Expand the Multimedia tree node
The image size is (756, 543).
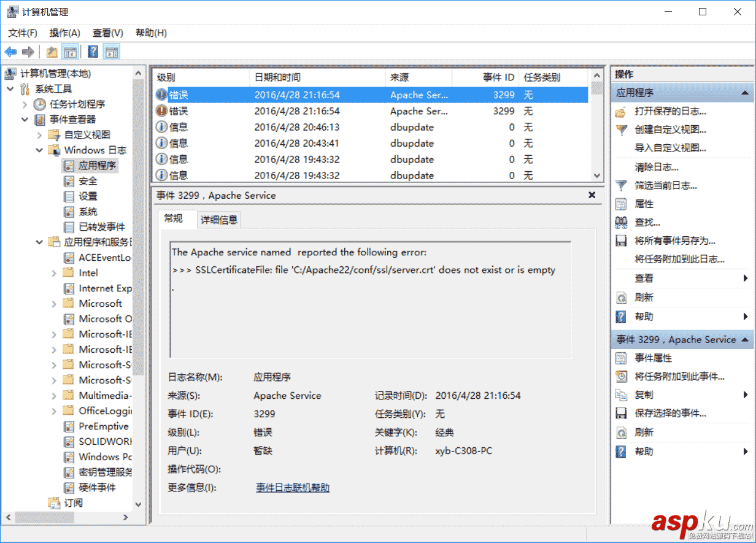click(54, 396)
